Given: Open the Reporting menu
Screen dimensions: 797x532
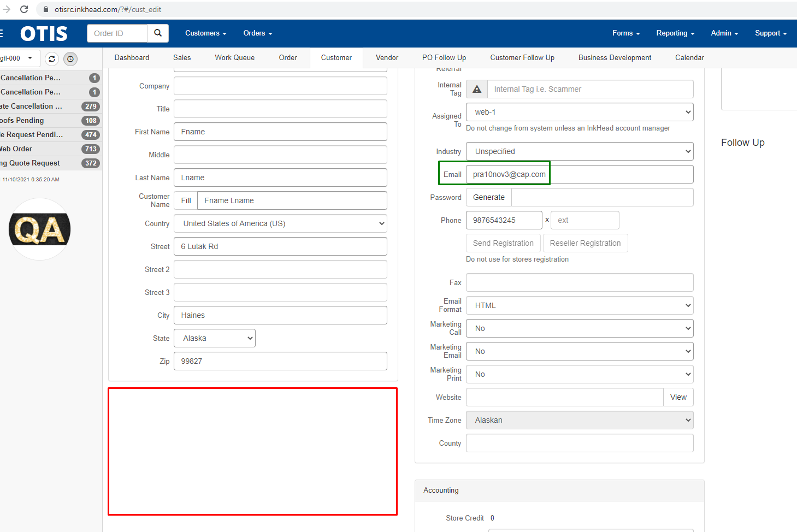Looking at the screenshot, I should pos(675,33).
